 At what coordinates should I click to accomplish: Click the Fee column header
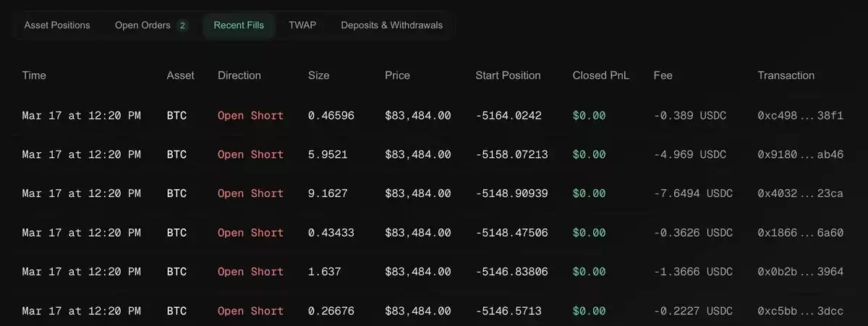pos(663,75)
